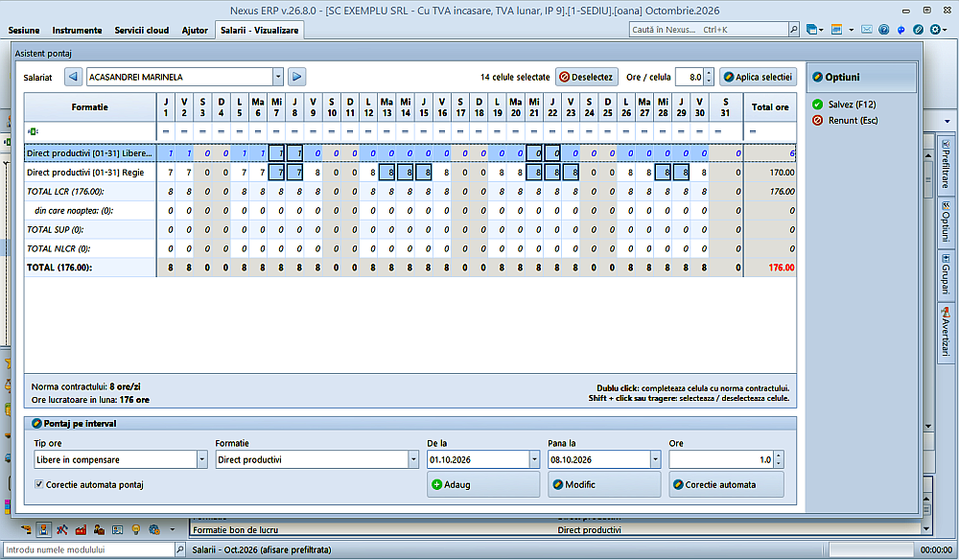Open the red factory module icon
959x560 pixels.
(x=81, y=529)
